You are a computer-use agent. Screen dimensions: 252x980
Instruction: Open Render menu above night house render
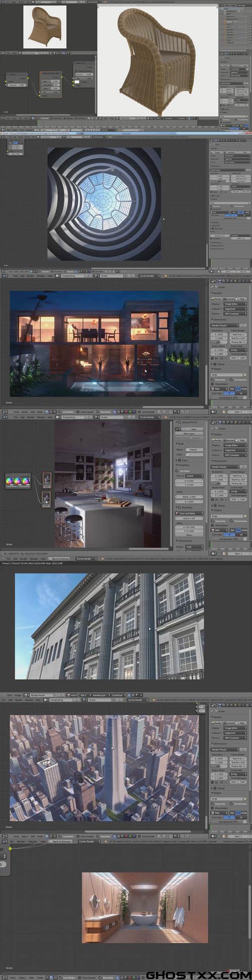coord(30,276)
